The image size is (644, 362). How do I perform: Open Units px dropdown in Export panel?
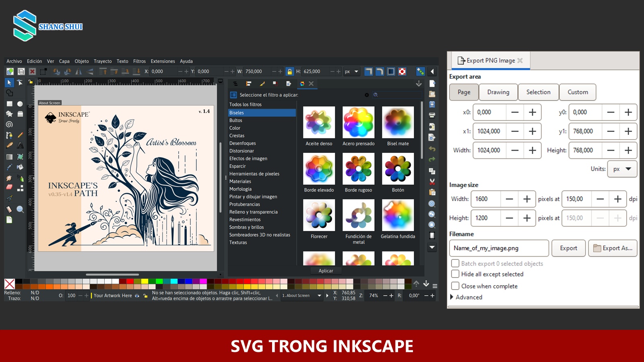[x=622, y=169]
